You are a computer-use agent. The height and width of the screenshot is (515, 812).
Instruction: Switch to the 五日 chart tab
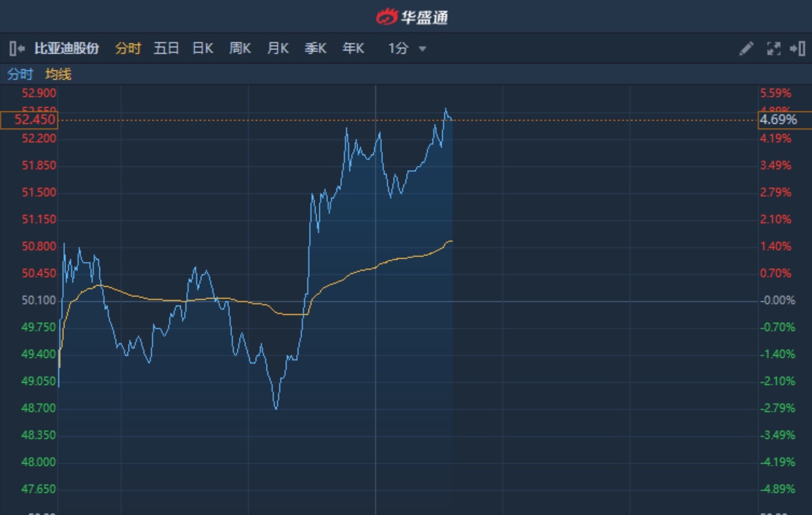(x=166, y=49)
